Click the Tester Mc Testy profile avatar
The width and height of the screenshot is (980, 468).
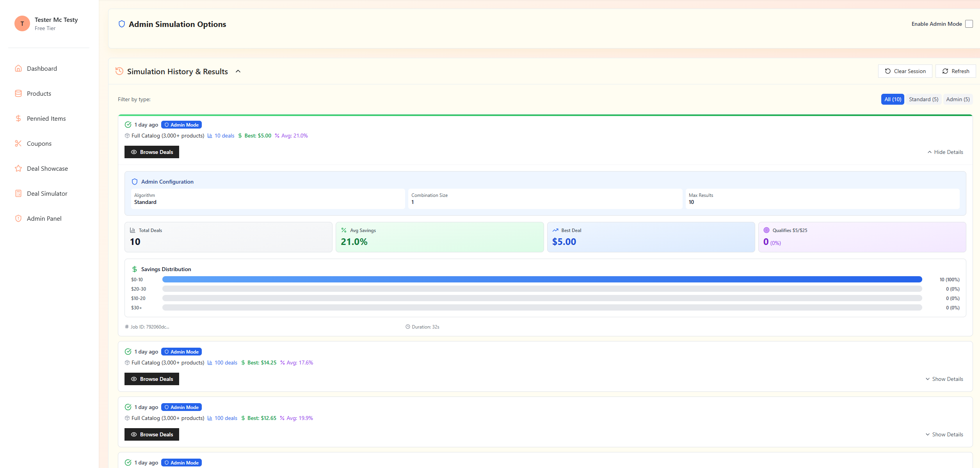pos(22,23)
